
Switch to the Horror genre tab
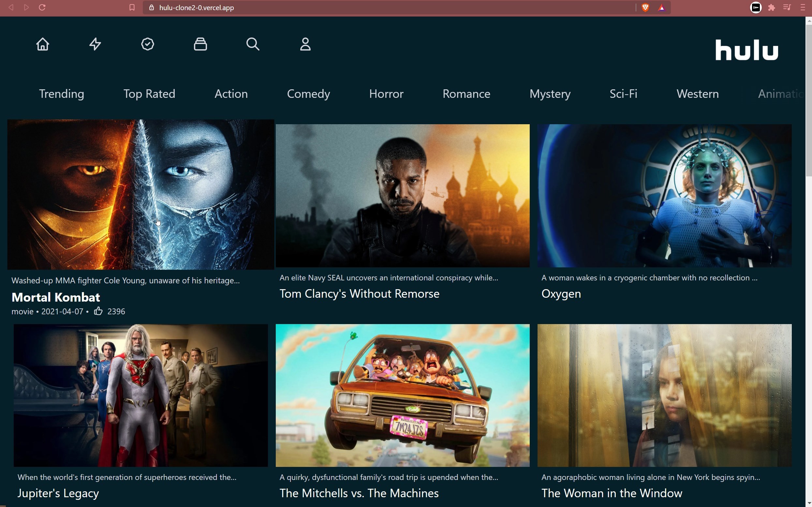(386, 94)
